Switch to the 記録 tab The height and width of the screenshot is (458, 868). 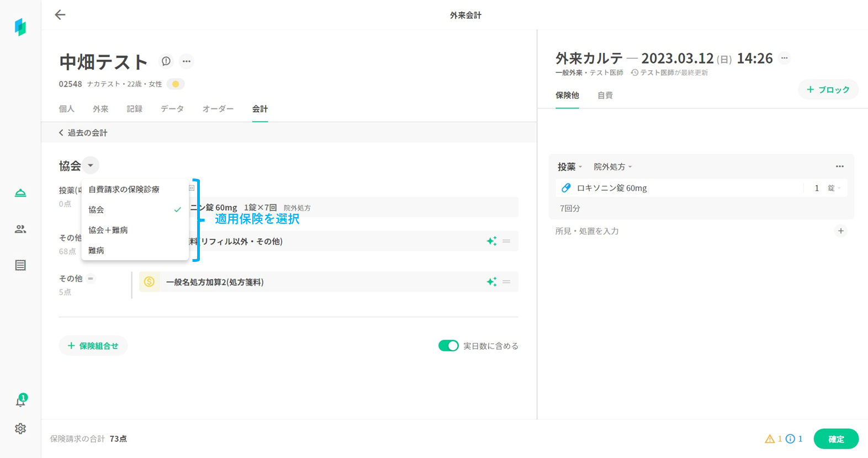click(134, 109)
